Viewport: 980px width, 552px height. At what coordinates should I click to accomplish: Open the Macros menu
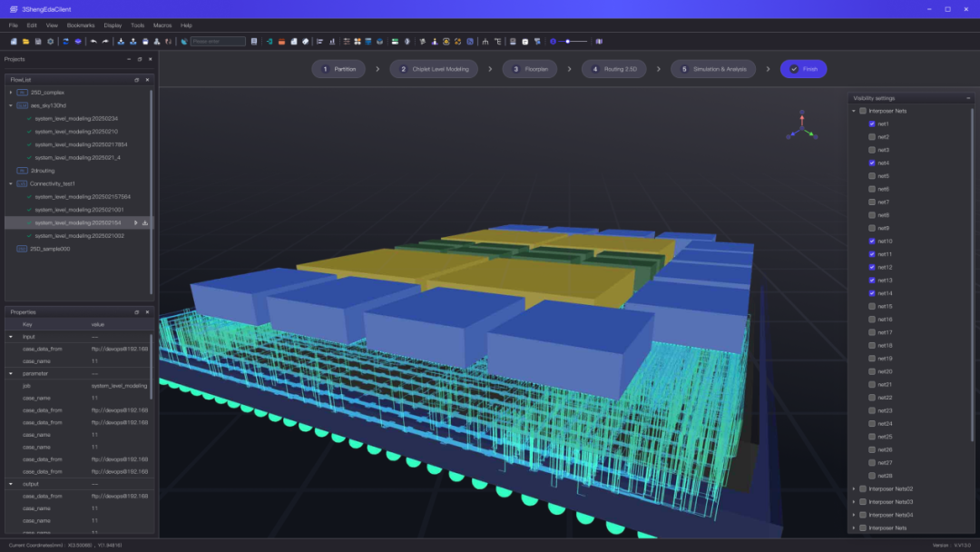pyautogui.click(x=162, y=25)
